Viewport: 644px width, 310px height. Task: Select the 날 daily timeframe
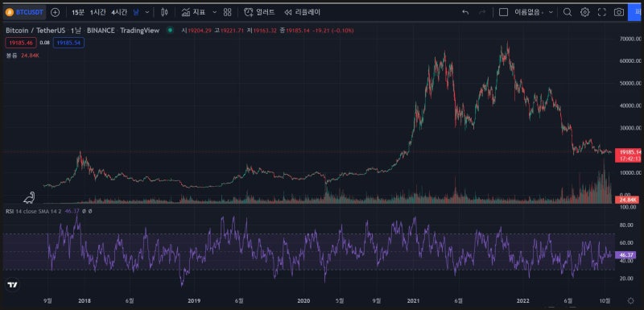(136, 12)
